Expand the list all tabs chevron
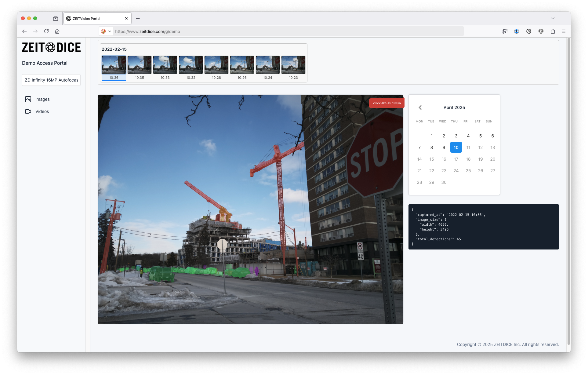The width and height of the screenshot is (588, 375). [x=553, y=18]
